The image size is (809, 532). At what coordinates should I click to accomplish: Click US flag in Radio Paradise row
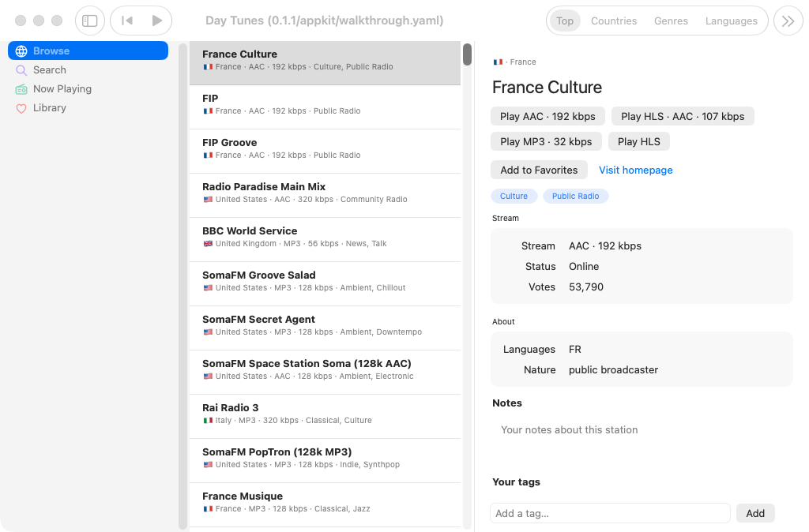208,200
